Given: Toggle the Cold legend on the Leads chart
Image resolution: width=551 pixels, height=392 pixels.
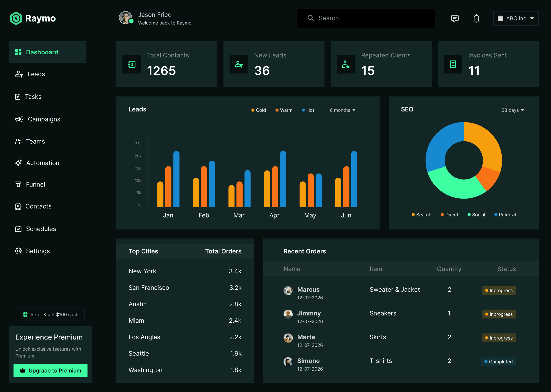Looking at the screenshot, I should (x=258, y=110).
